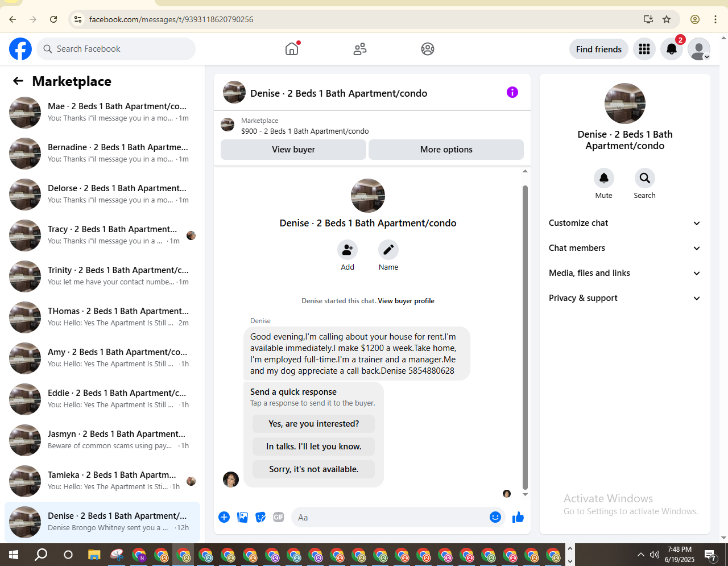Choose a GIF in composer
The height and width of the screenshot is (566, 728).
click(x=279, y=517)
